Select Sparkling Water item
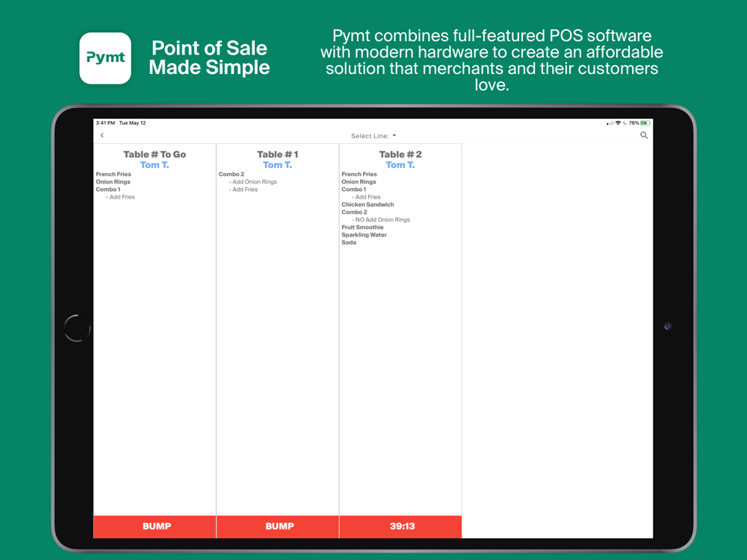This screenshot has width=747, height=560. (364, 235)
